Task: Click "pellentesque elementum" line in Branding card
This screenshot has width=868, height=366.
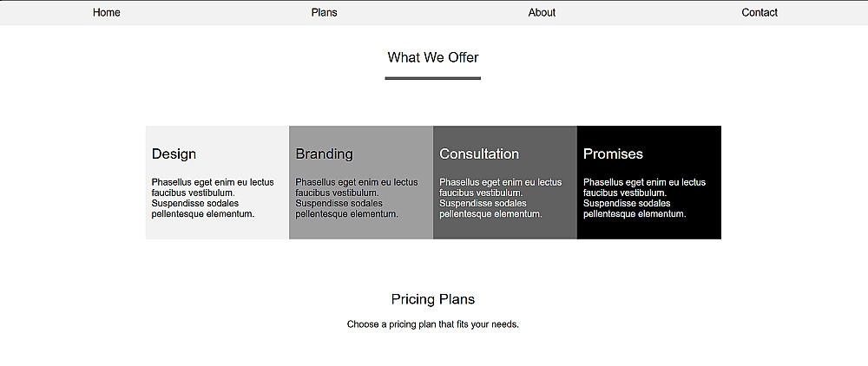Action: click(x=346, y=213)
